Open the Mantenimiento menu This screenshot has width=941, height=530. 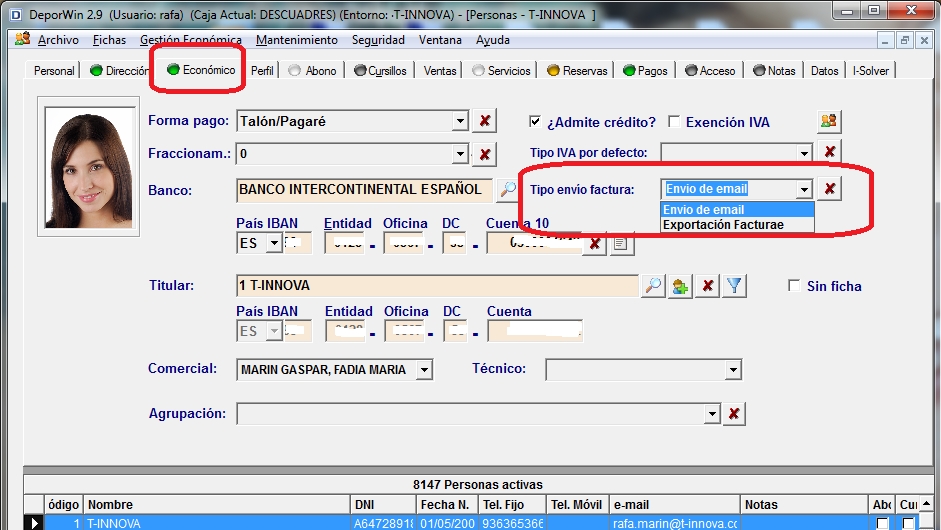point(296,40)
